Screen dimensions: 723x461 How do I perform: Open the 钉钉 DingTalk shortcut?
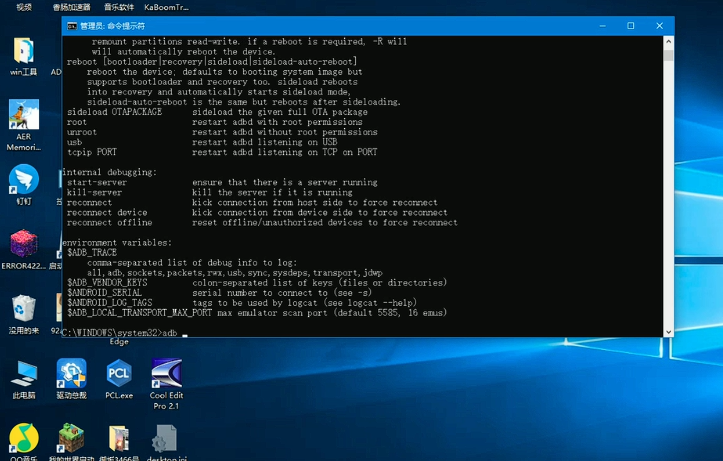pyautogui.click(x=24, y=179)
